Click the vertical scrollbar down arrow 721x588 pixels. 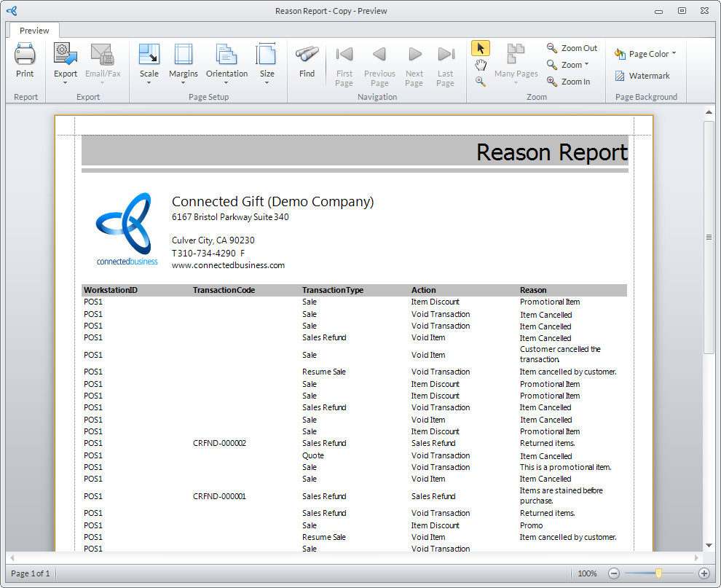click(x=709, y=545)
